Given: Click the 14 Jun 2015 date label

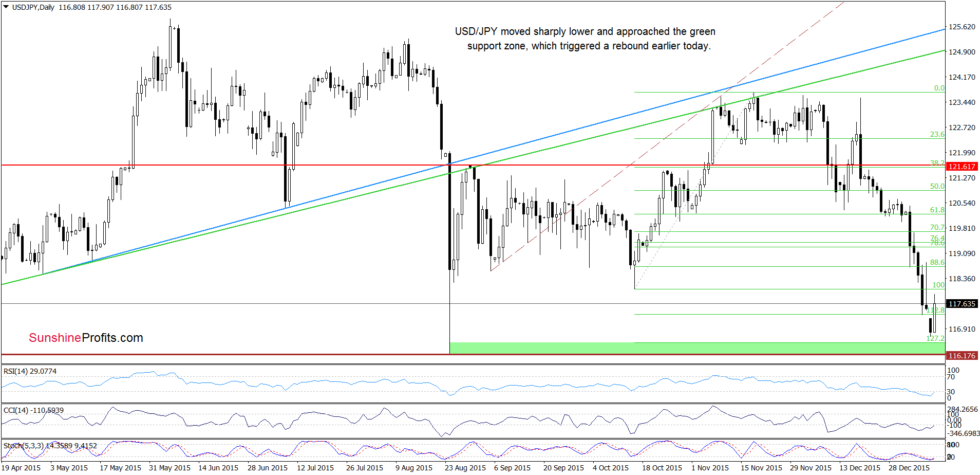Looking at the screenshot, I should (x=218, y=468).
